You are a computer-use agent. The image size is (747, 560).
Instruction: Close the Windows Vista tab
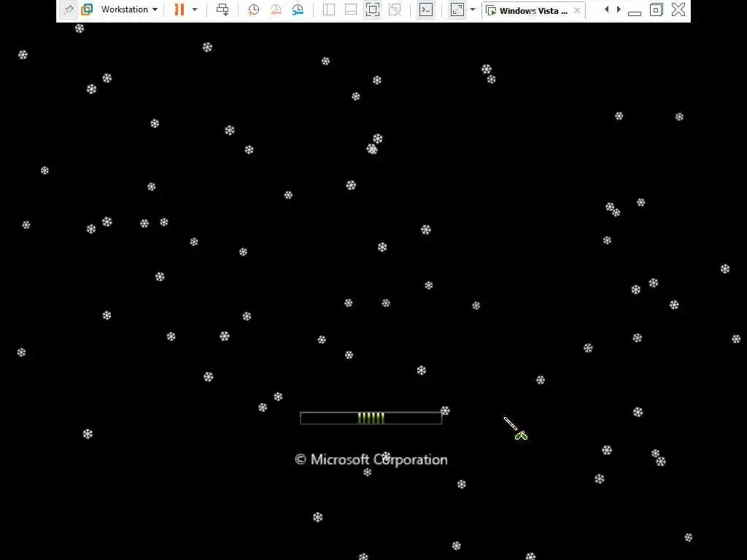pyautogui.click(x=577, y=10)
